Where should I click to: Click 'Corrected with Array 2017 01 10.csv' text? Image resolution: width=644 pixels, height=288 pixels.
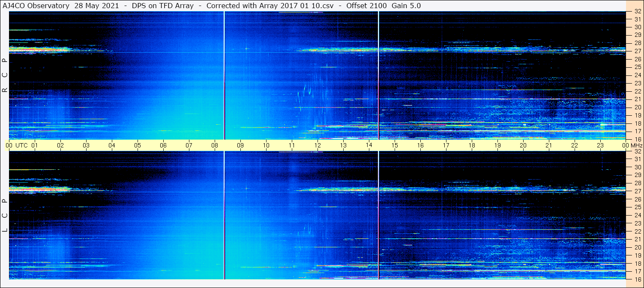coord(270,6)
